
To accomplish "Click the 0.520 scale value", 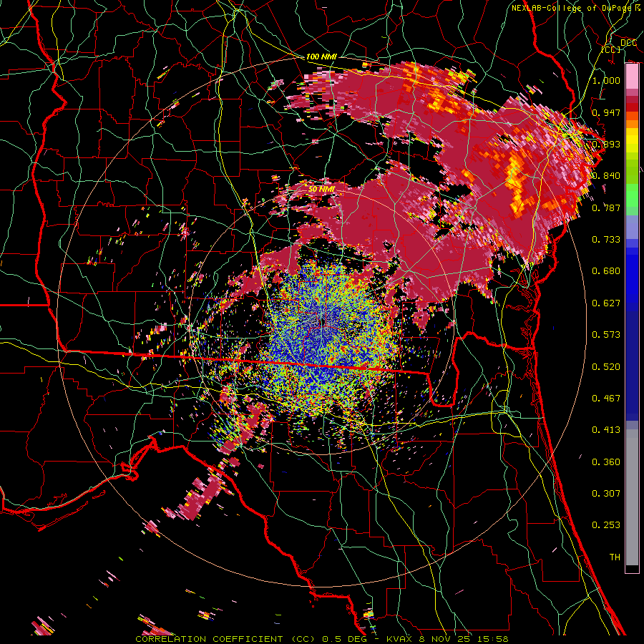I will [x=606, y=367].
